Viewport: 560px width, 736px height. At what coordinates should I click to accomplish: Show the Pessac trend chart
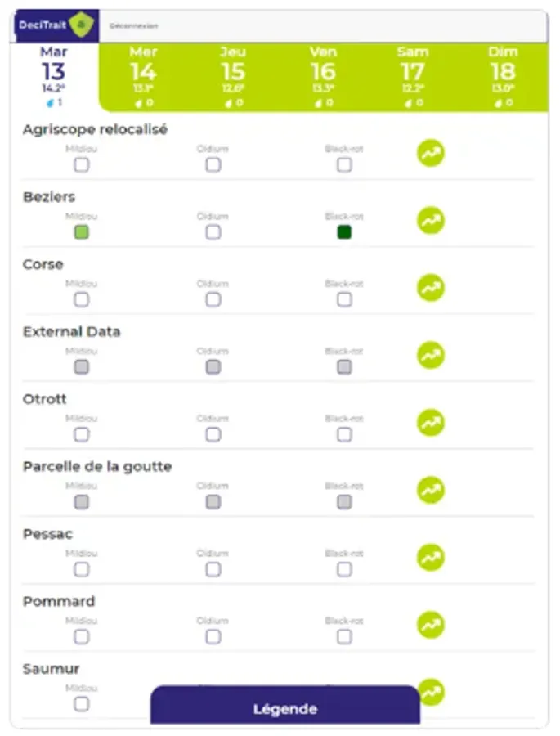point(431,557)
